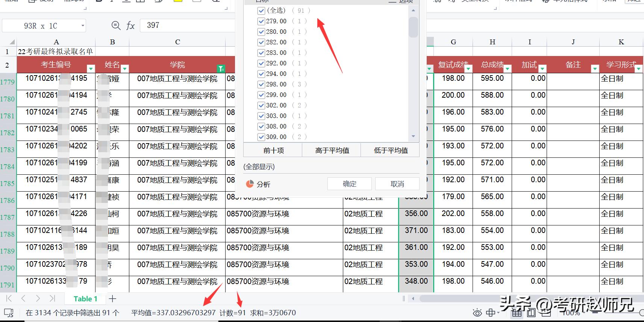The width and height of the screenshot is (644, 322).
Task: Open the 考生编号 column filter dropdown
Action: (91, 68)
